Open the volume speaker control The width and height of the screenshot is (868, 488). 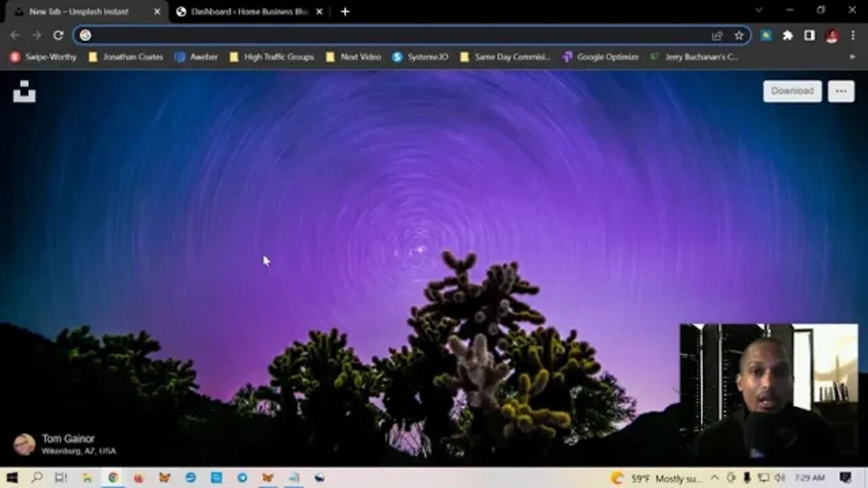[779, 479]
